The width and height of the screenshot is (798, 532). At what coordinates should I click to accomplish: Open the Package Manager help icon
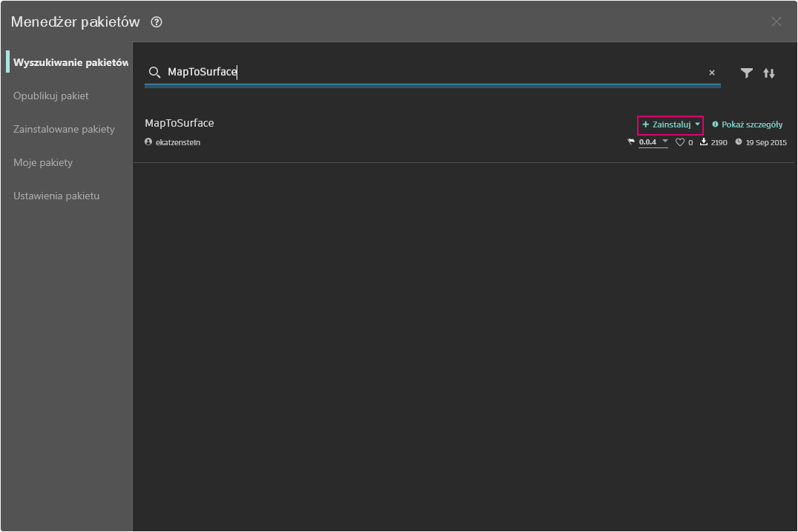point(156,22)
